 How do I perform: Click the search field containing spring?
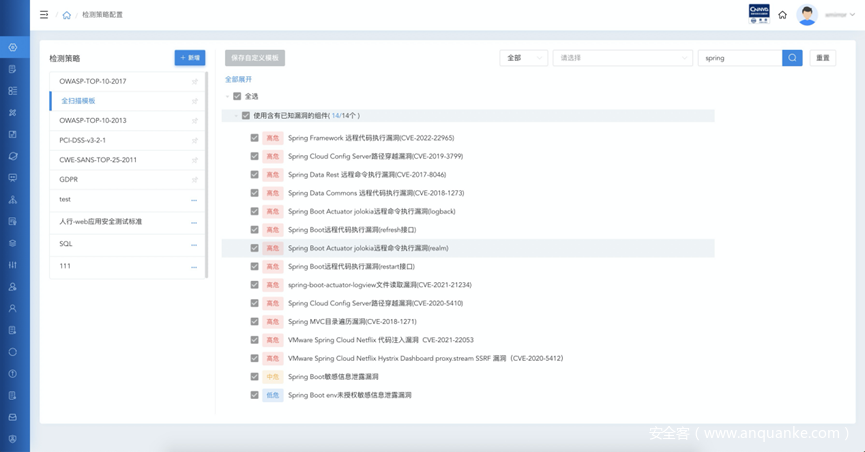tap(739, 58)
